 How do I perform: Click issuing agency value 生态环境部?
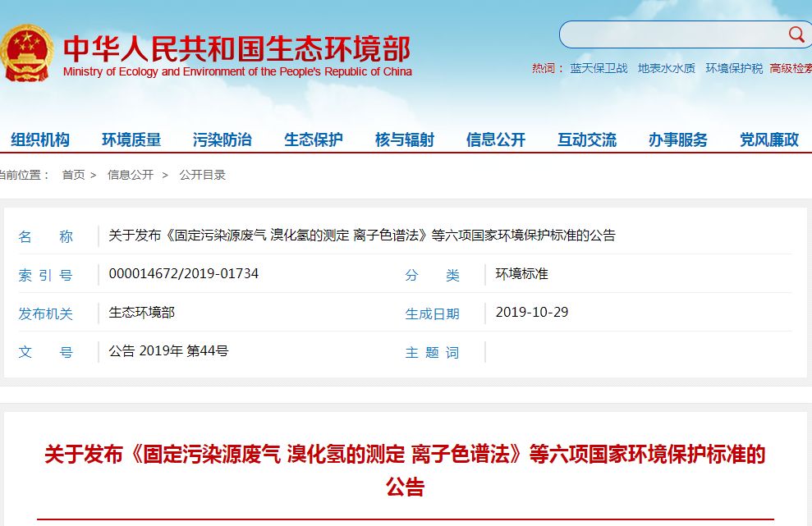tap(141, 312)
